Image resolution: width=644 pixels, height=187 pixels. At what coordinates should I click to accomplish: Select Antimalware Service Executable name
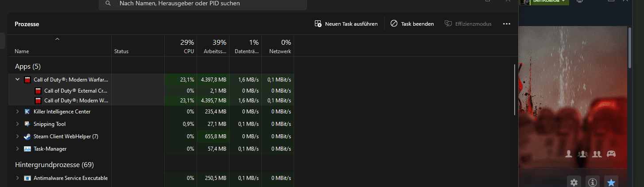tap(71, 178)
